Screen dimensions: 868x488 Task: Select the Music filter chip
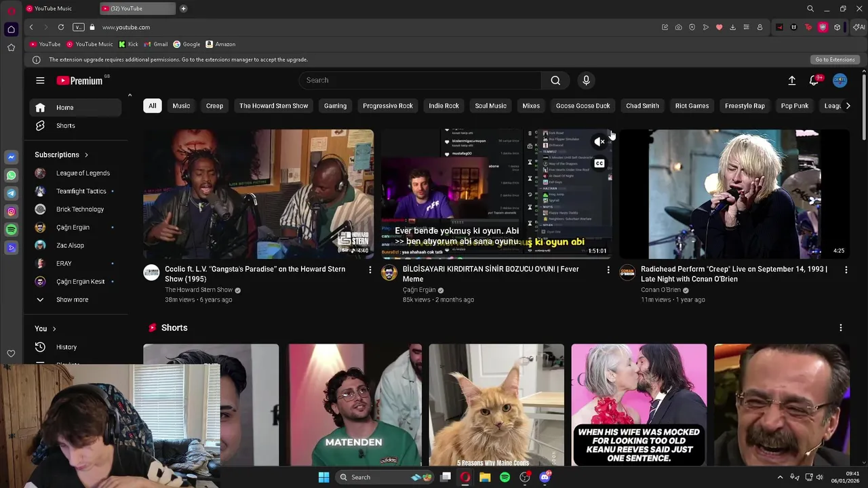coord(181,106)
